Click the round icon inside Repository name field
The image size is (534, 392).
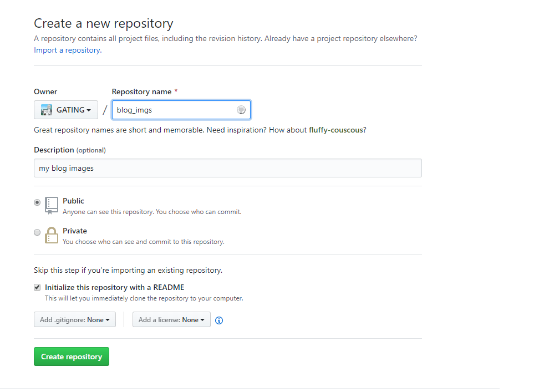pyautogui.click(x=241, y=110)
